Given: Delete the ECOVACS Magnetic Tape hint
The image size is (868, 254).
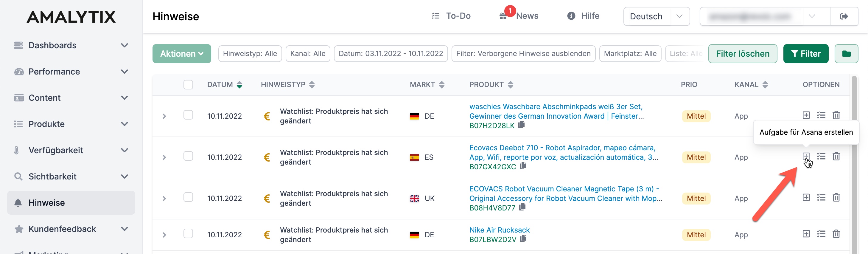Looking at the screenshot, I should pyautogui.click(x=836, y=197).
